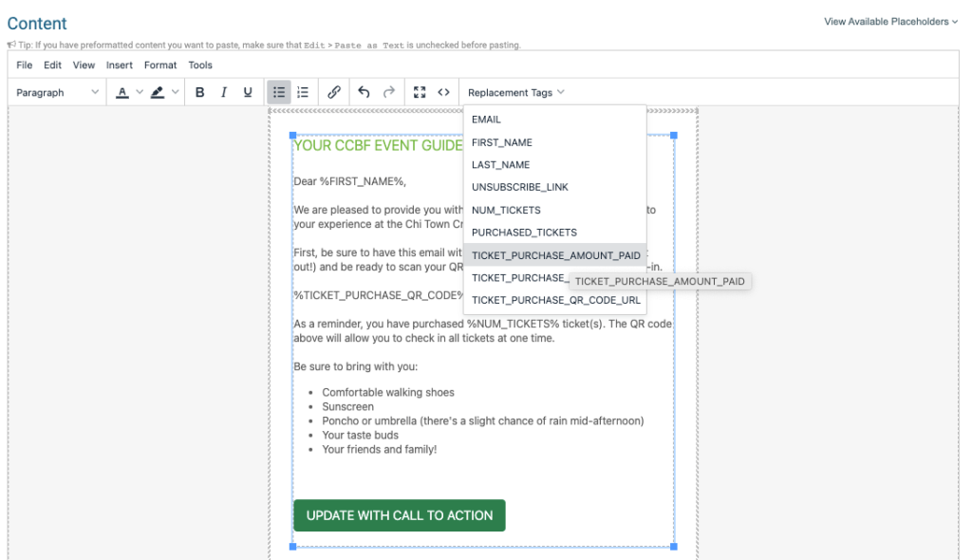Expand View Available Placeholders
The image size is (972, 560).
pos(890,22)
